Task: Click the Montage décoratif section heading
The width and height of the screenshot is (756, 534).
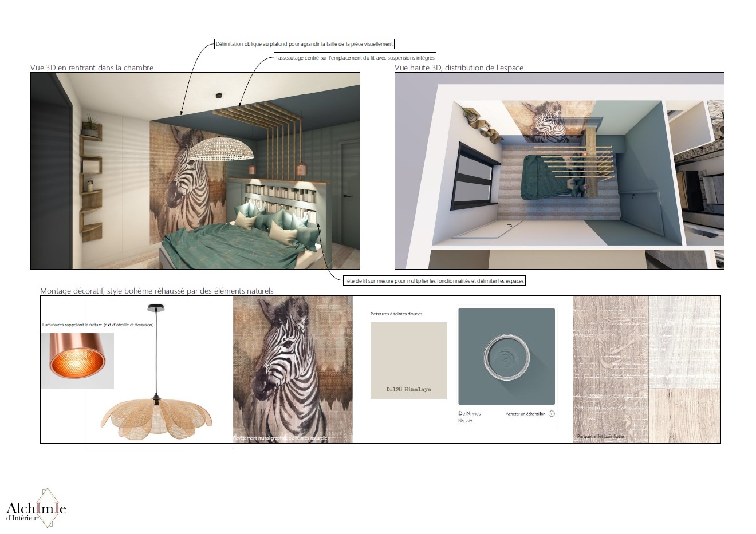Action: pos(157,291)
